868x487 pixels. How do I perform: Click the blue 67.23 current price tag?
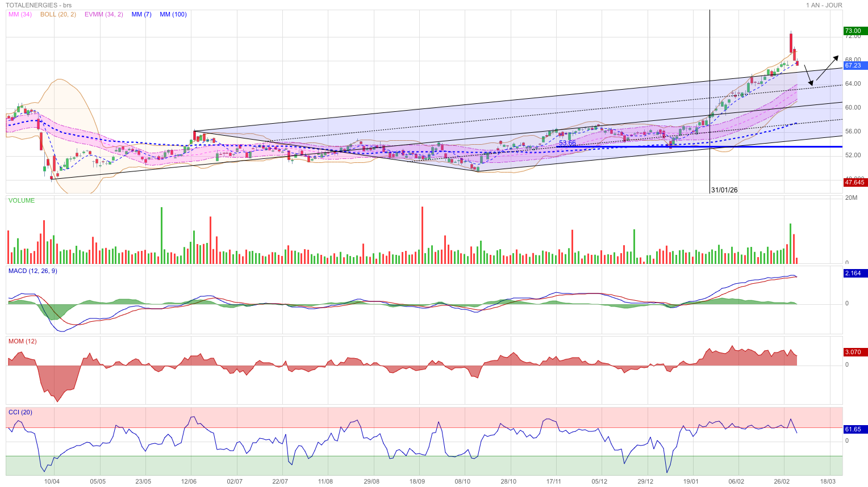[854, 66]
